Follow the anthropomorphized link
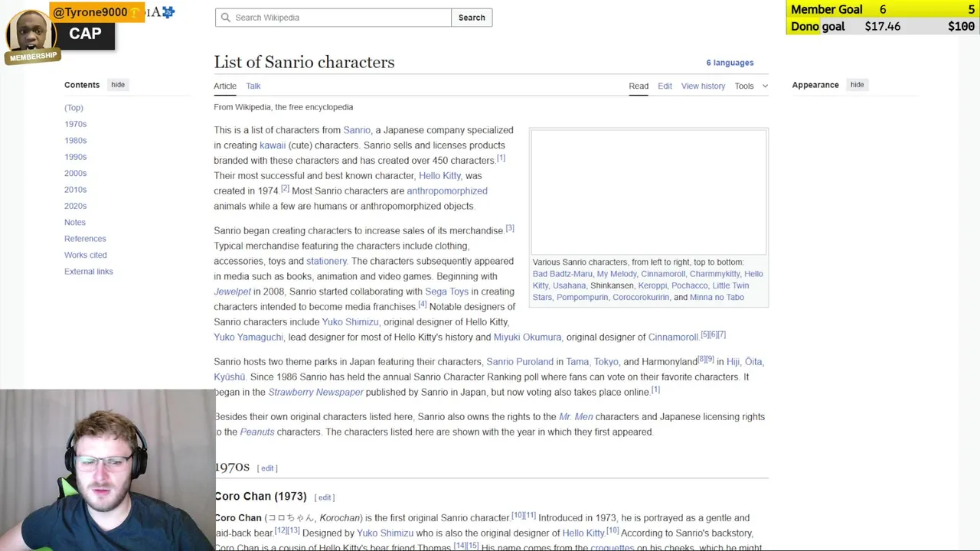980x551 pixels. 447,191
